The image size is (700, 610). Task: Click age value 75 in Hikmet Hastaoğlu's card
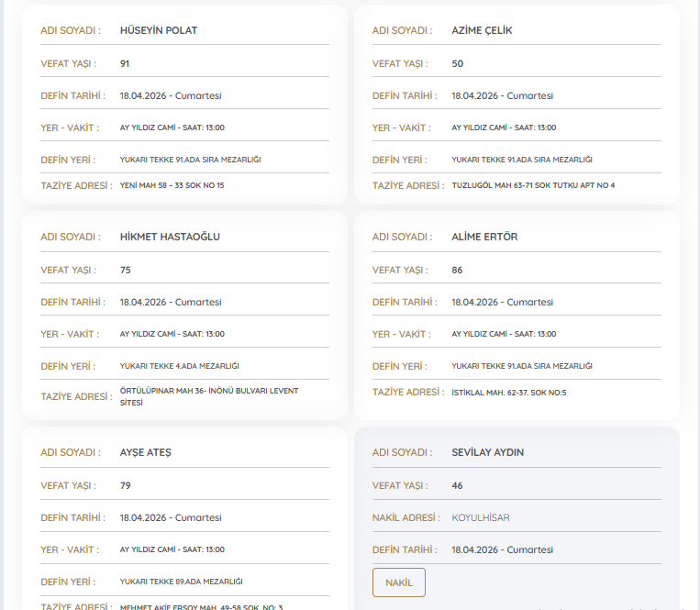pos(125,271)
